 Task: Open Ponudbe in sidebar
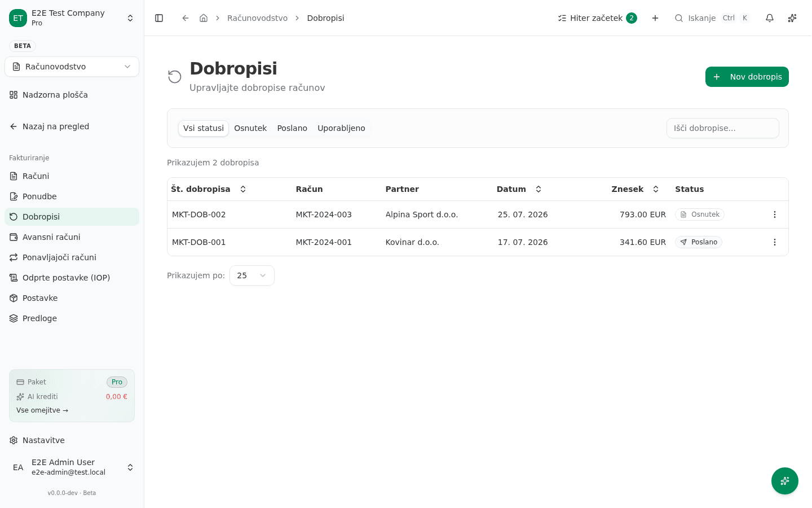[72, 196]
